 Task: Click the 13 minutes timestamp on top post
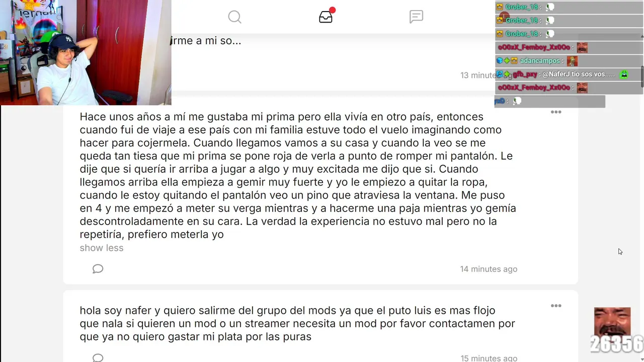[x=478, y=75]
